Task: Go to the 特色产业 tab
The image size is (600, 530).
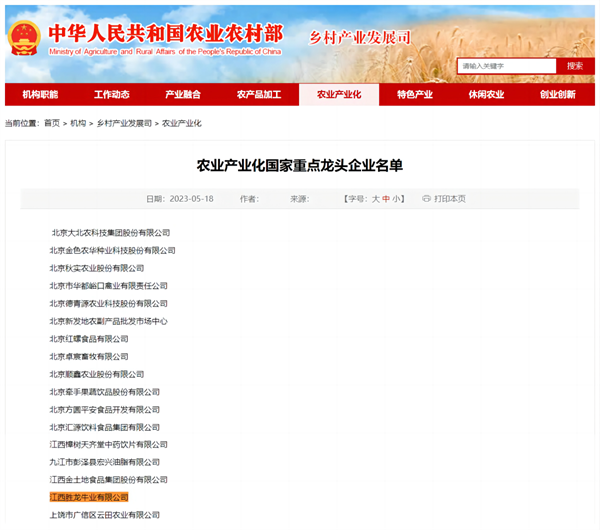Action: (415, 95)
